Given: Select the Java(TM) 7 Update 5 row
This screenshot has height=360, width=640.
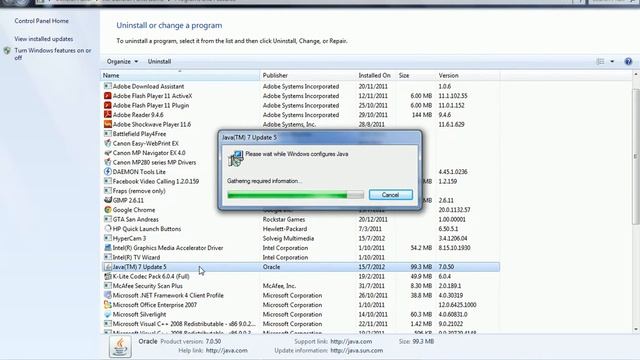Looking at the screenshot, I should 300,267.
